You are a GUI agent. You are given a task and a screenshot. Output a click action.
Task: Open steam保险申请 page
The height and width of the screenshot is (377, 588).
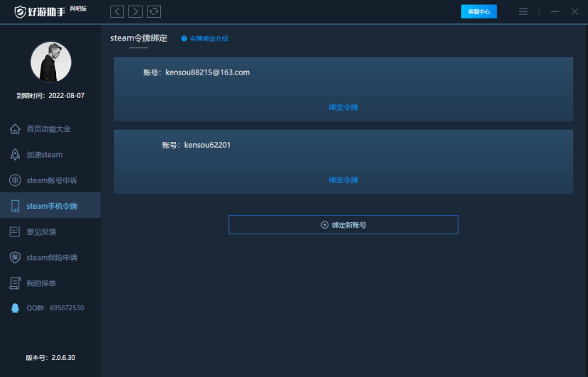point(50,257)
